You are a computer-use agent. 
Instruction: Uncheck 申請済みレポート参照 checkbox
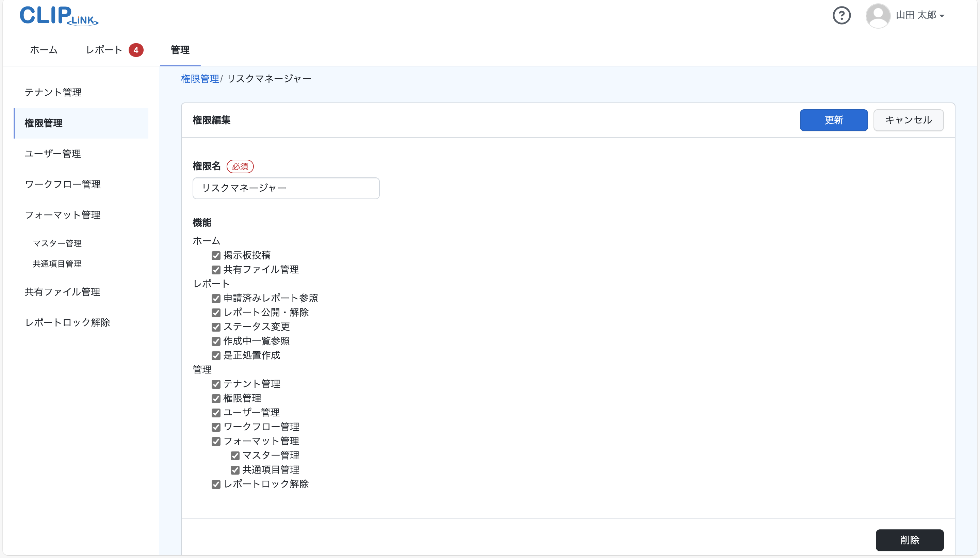(216, 298)
